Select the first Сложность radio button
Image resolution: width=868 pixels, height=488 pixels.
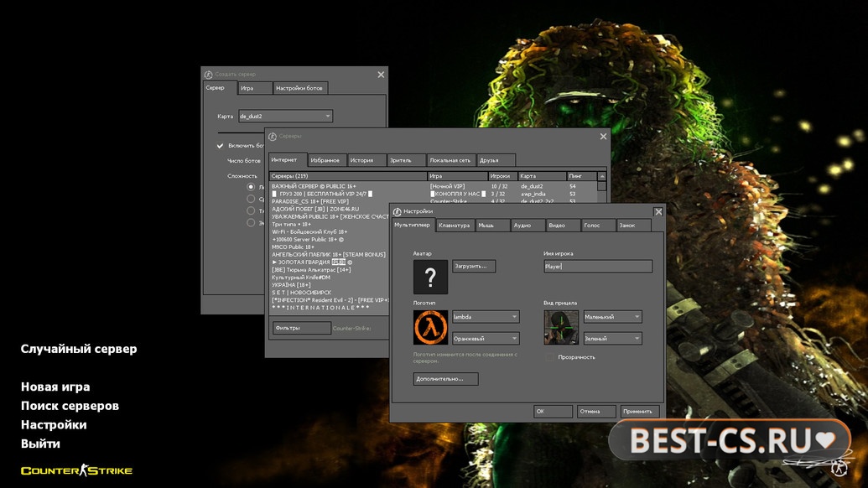tap(251, 187)
